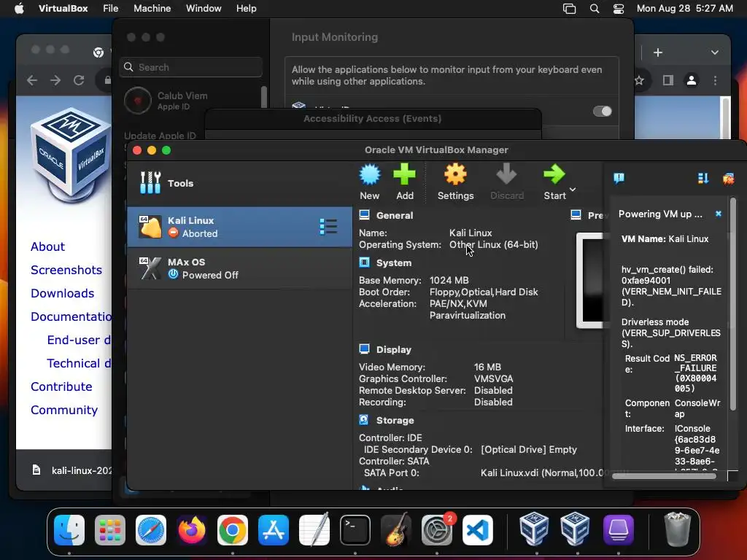Bookmark page with Chrome star icon
The width and height of the screenshot is (747, 560).
tap(639, 80)
